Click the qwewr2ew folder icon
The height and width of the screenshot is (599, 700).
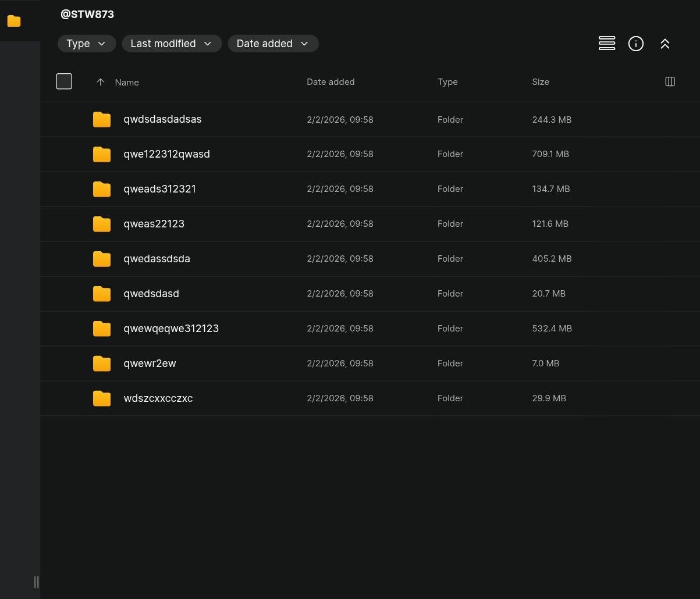click(102, 363)
